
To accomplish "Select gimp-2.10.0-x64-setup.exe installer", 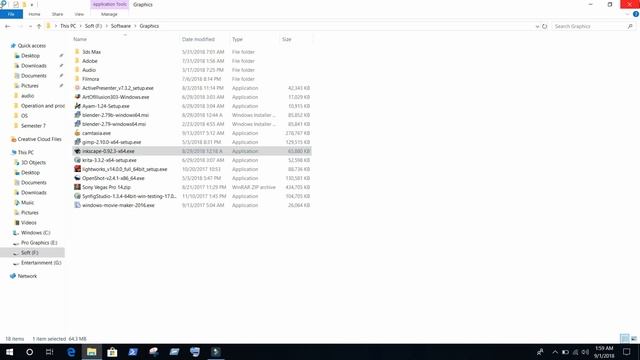I will click(111, 142).
